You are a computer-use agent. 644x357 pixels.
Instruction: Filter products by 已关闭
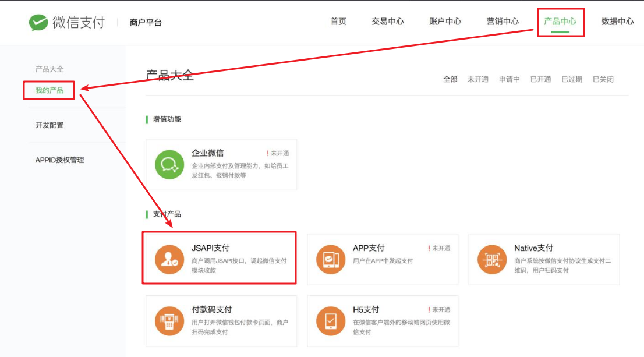pyautogui.click(x=603, y=79)
